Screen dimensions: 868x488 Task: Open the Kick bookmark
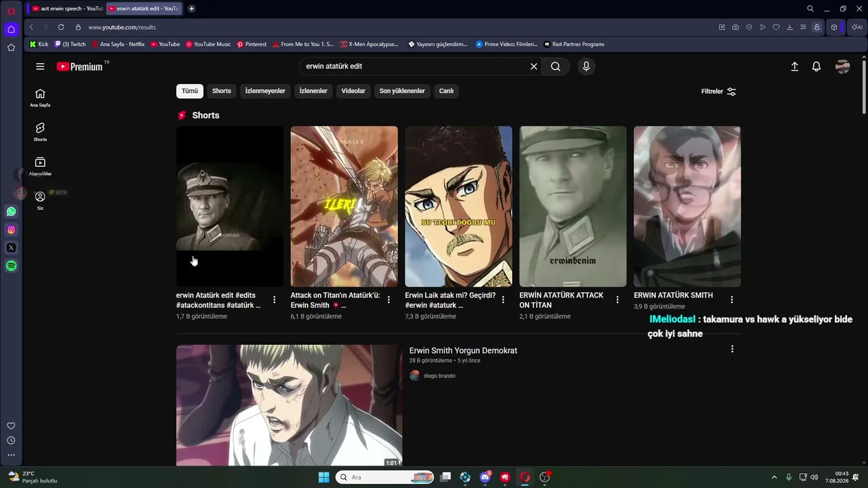point(39,44)
